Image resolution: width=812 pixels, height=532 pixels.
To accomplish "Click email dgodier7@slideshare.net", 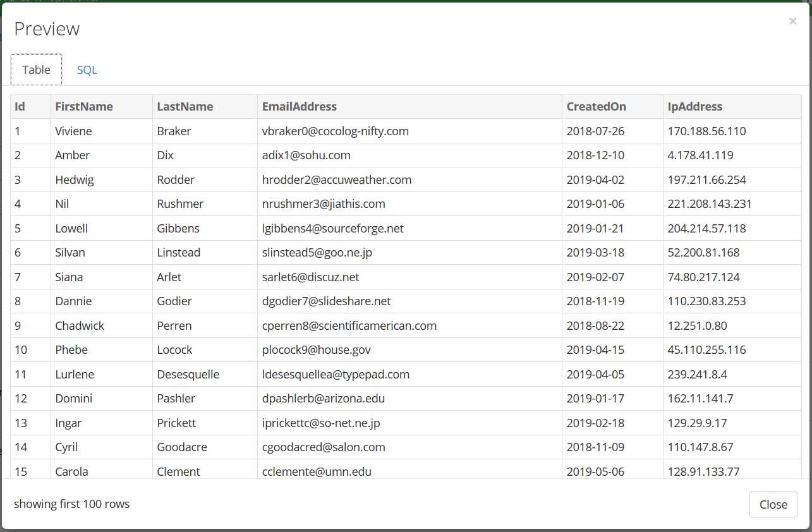I will pyautogui.click(x=327, y=301).
